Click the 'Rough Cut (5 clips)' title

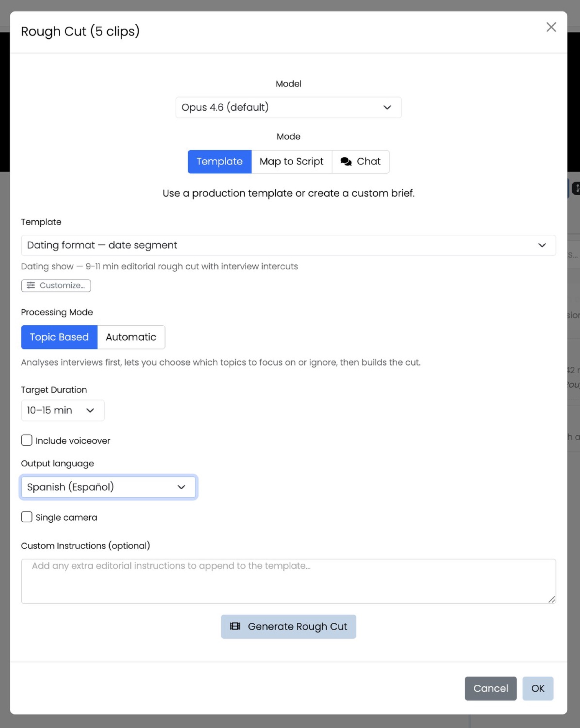point(80,31)
